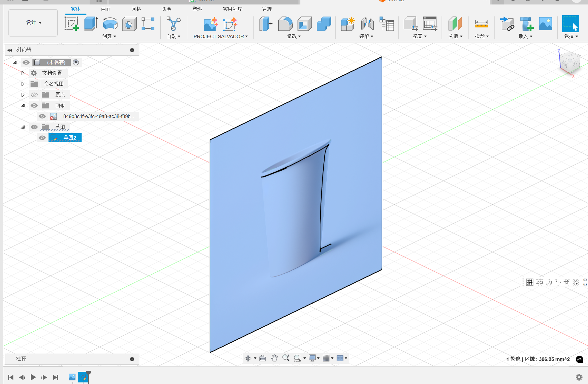Click second PROJECT SALVADOR sketch icon

[x=230, y=24]
